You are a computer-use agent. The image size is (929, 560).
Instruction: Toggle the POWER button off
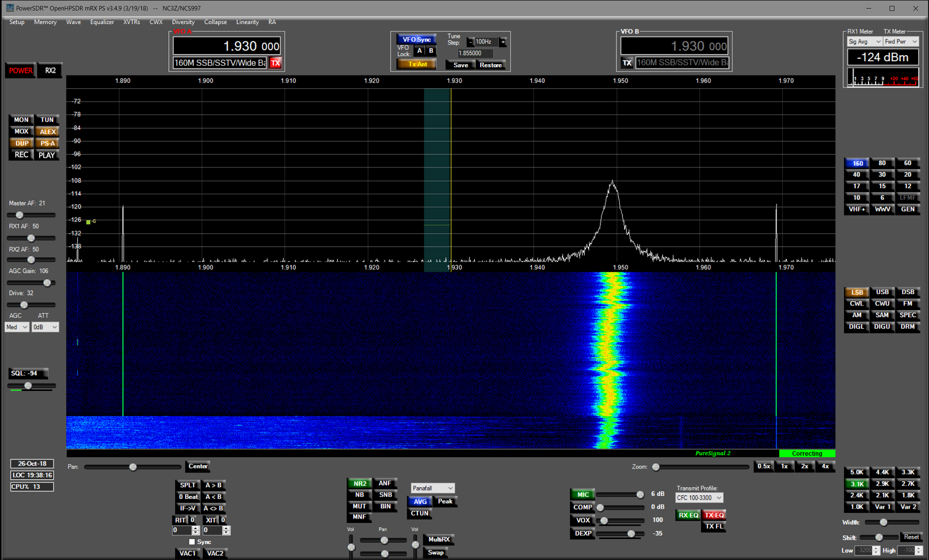[20, 71]
